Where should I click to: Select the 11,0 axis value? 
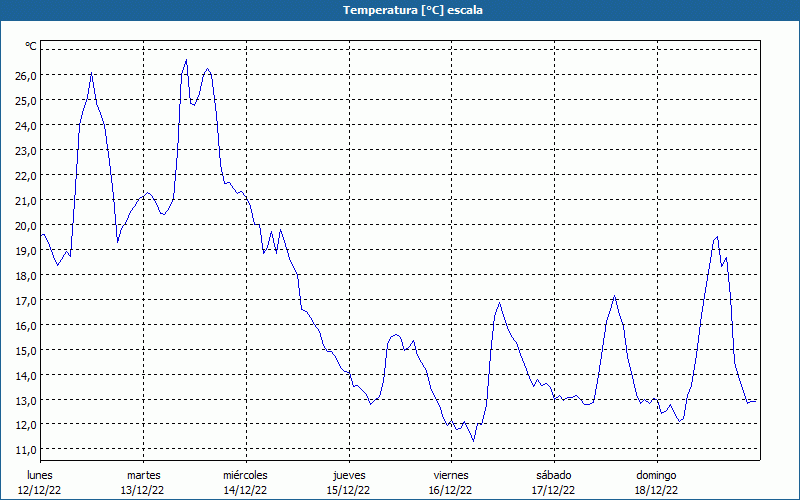pos(25,450)
